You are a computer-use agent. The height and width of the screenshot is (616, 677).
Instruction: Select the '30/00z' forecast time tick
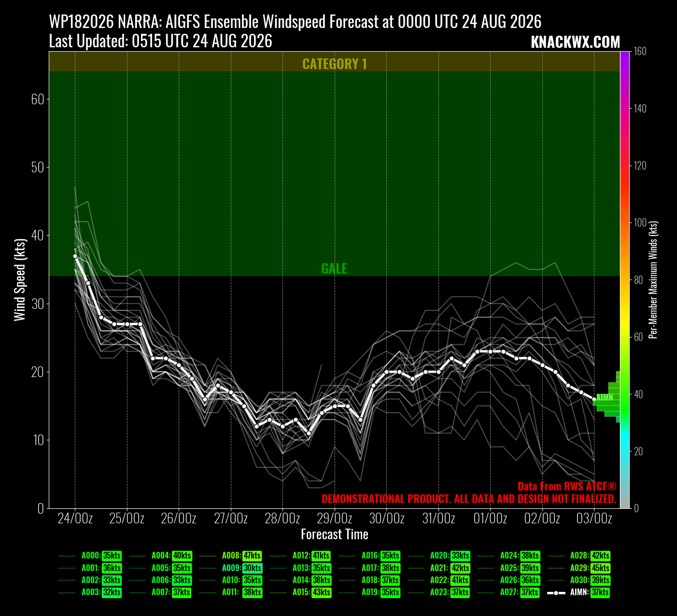click(x=387, y=519)
